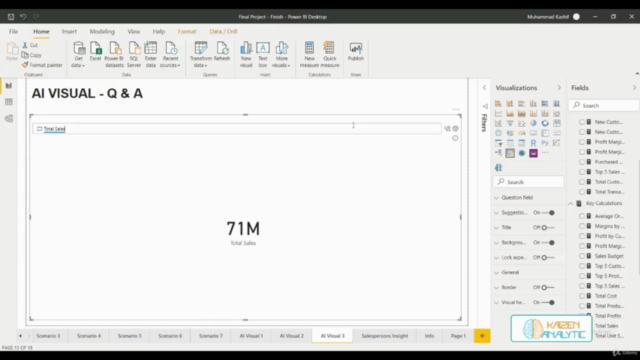Select the Treemap visual icon

tap(557, 123)
